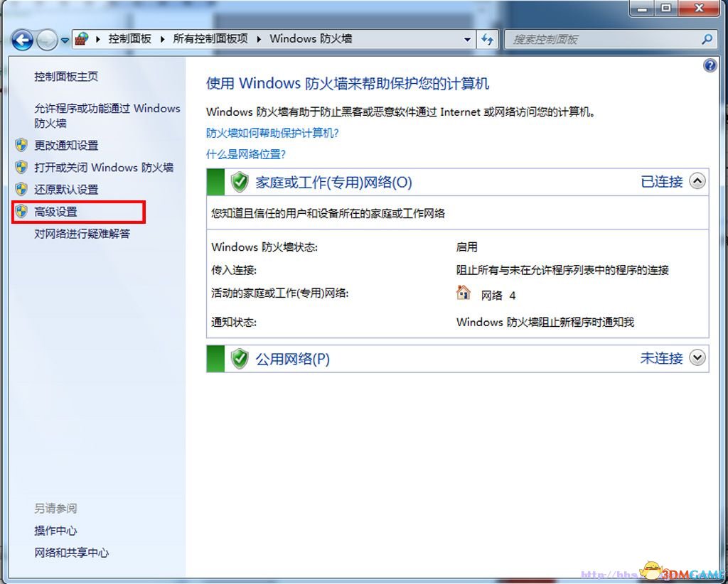The image size is (728, 584).
Task: Click the 网络 4 text
Action: click(x=498, y=296)
